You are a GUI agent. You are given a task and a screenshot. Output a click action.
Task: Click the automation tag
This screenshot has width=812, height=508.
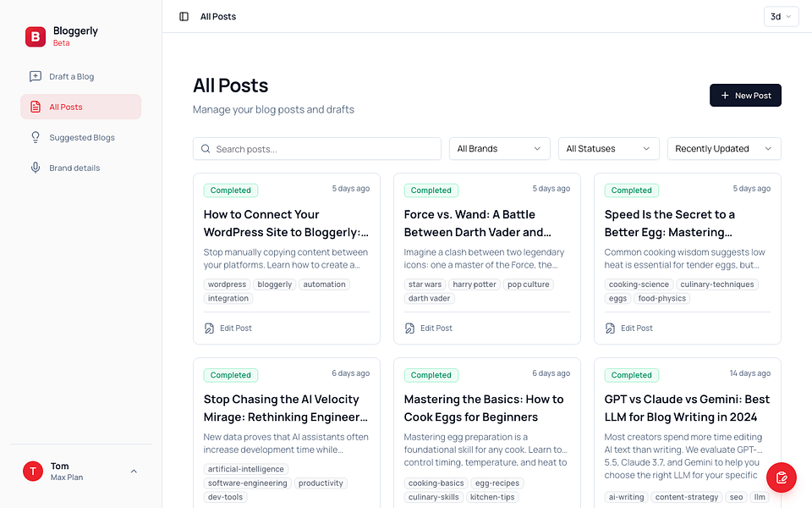pyautogui.click(x=324, y=284)
